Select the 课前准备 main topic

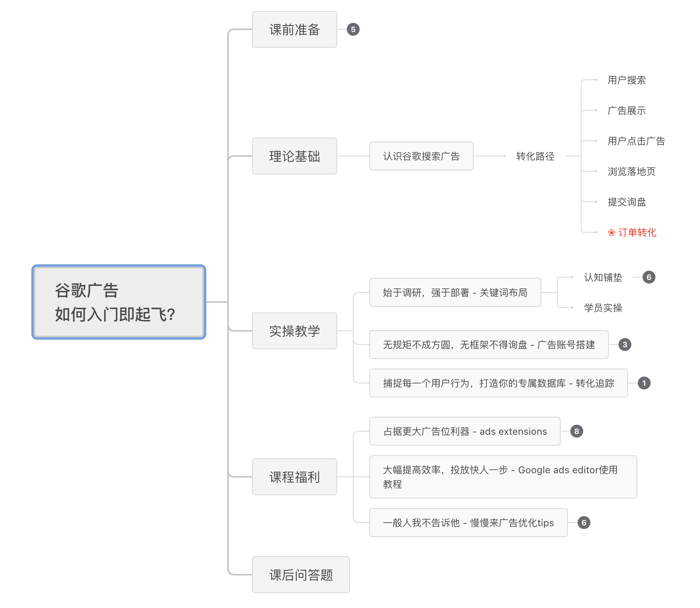[x=294, y=29]
